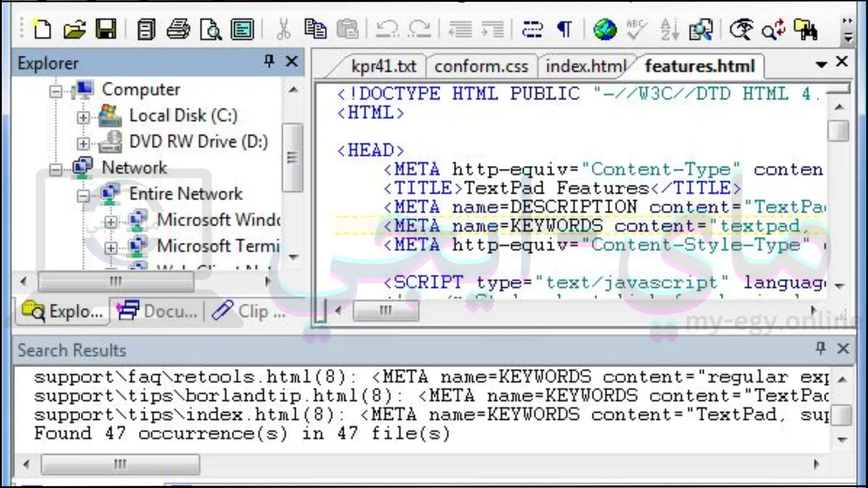
Task: Click the Explorer horizontal scrollbar thumb
Action: pyautogui.click(x=116, y=282)
